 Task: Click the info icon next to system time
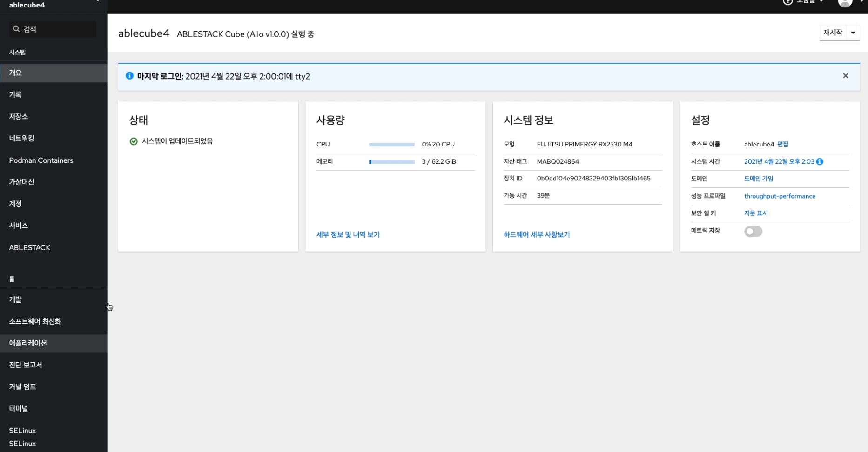tap(820, 161)
